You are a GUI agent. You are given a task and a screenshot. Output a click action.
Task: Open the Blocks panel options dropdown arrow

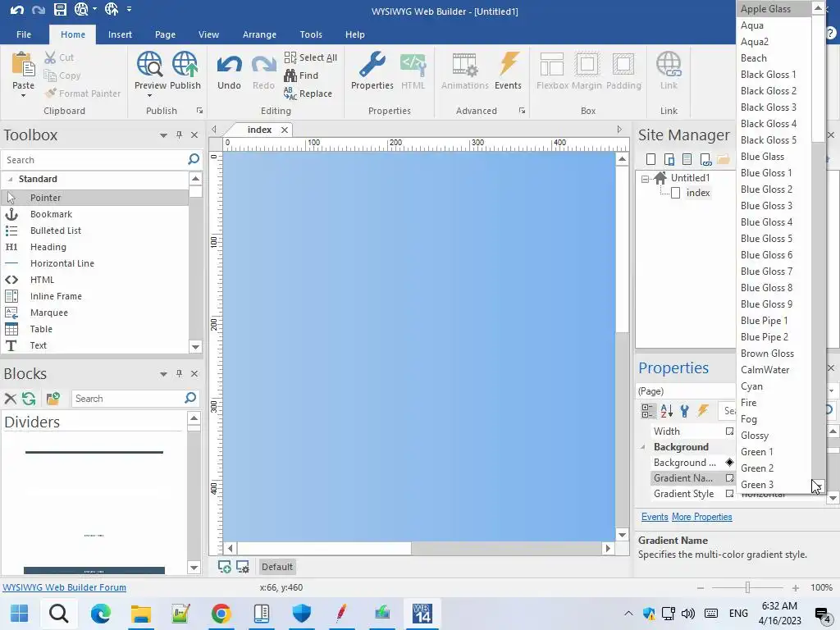[x=163, y=373]
